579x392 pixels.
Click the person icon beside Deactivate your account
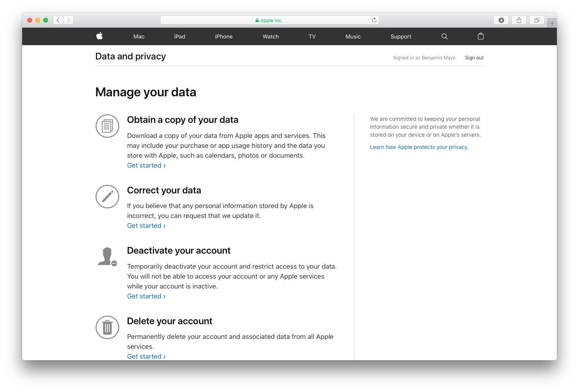pos(107,256)
